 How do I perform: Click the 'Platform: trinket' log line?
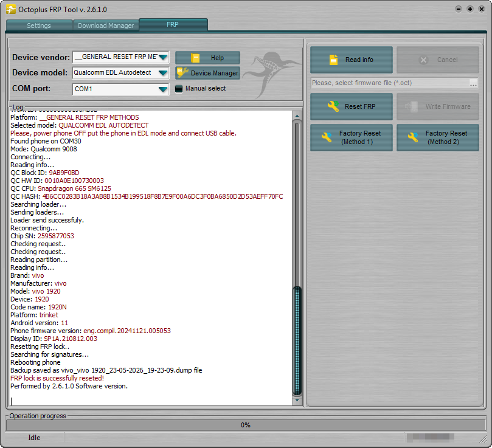(x=34, y=315)
